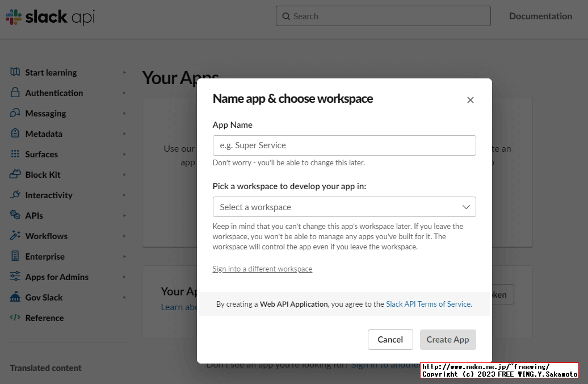
Task: Expand the Workflows section arrow
Action: click(x=124, y=236)
